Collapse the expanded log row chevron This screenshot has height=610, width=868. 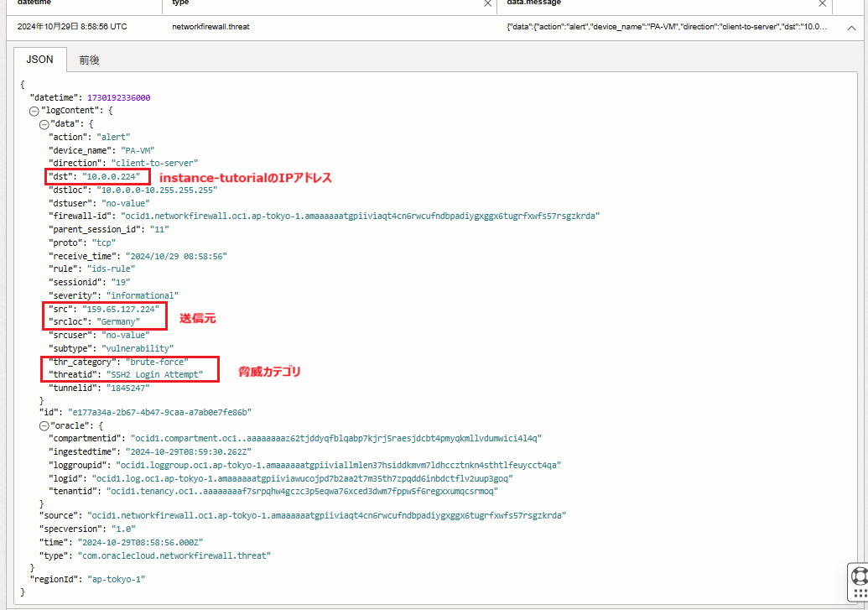(851, 28)
